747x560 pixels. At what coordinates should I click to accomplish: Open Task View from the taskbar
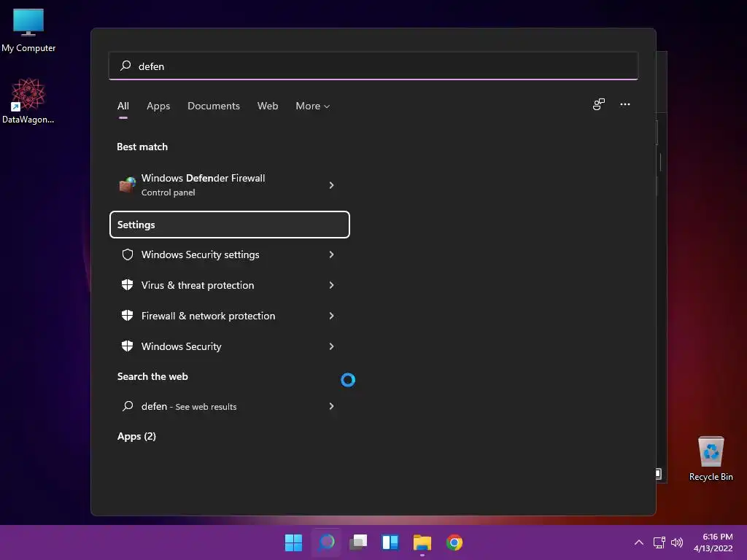coord(358,542)
